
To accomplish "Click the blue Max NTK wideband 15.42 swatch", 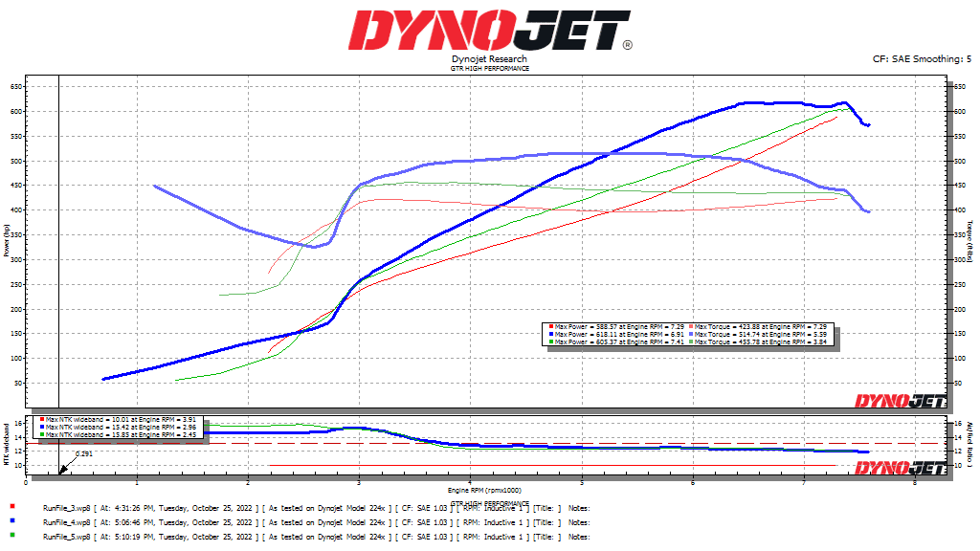I will 42,428.
